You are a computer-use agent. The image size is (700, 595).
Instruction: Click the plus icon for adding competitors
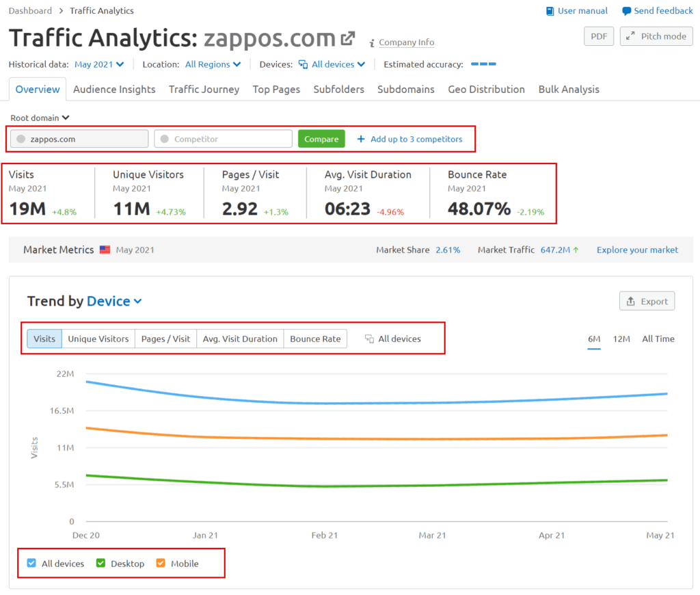361,139
